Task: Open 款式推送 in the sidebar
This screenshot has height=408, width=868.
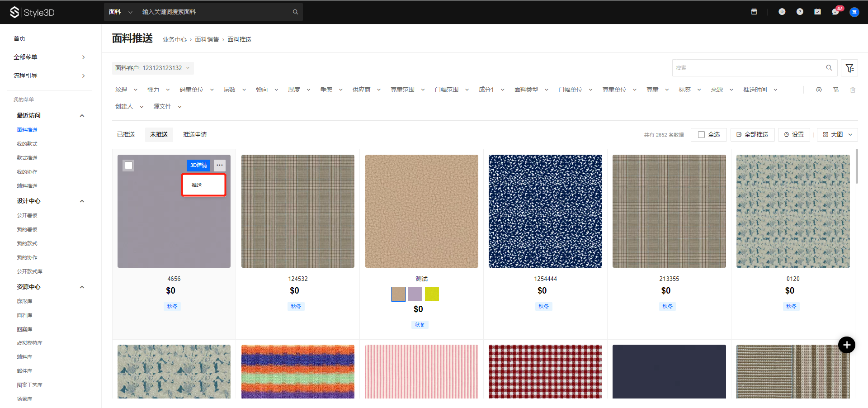Action: click(27, 158)
